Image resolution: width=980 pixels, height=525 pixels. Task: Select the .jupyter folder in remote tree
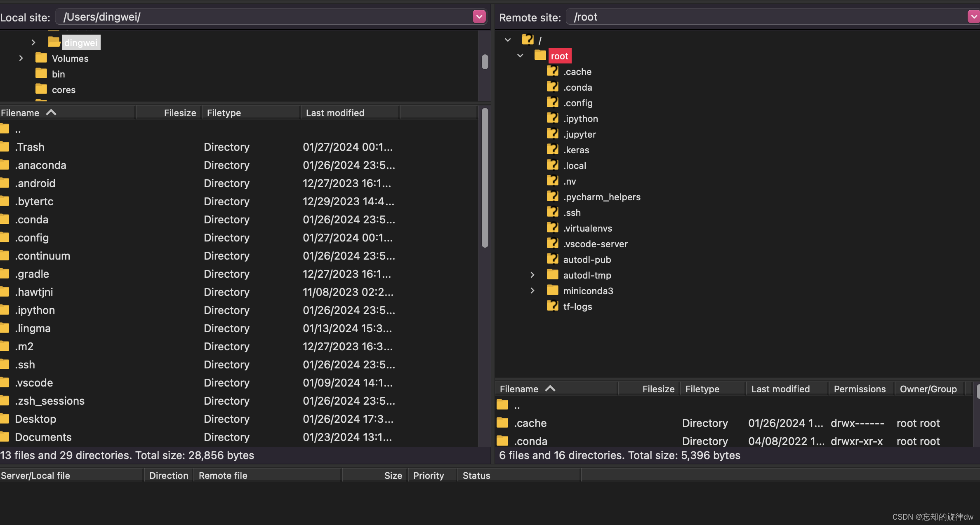pyautogui.click(x=580, y=134)
